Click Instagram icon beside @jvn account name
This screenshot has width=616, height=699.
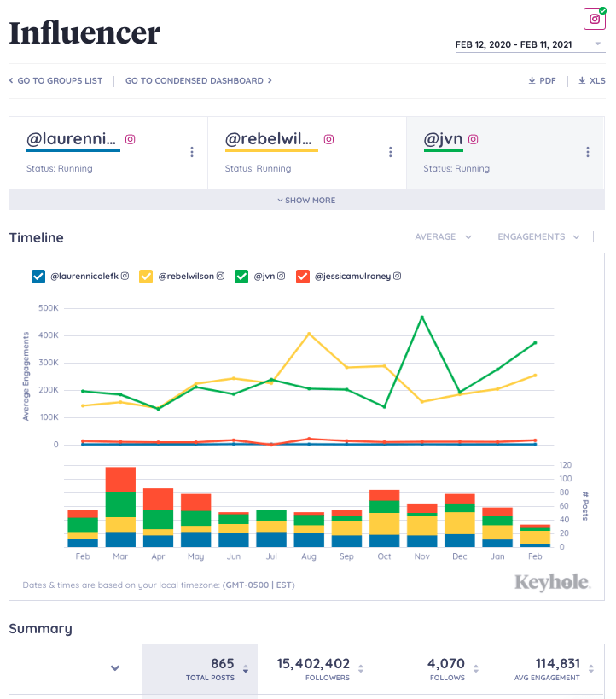click(474, 139)
